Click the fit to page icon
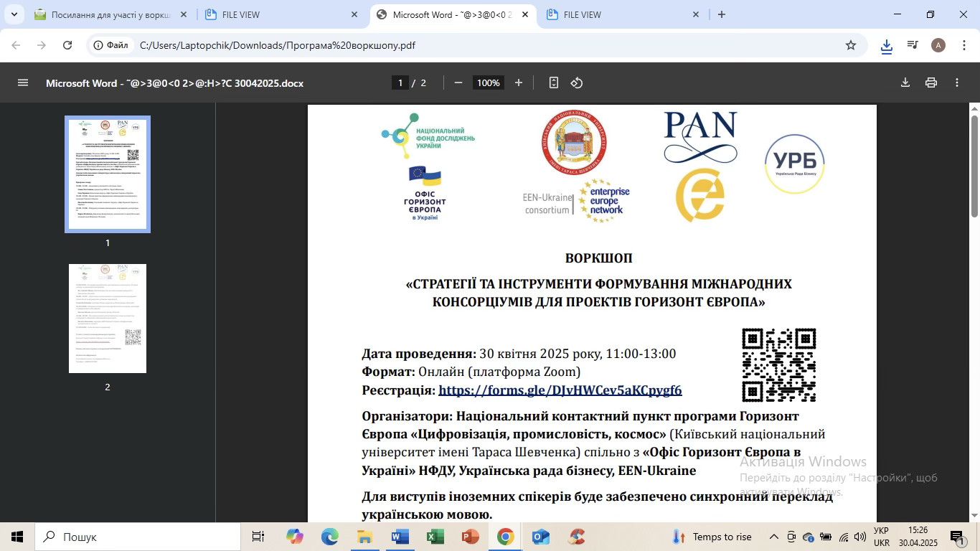 click(554, 83)
